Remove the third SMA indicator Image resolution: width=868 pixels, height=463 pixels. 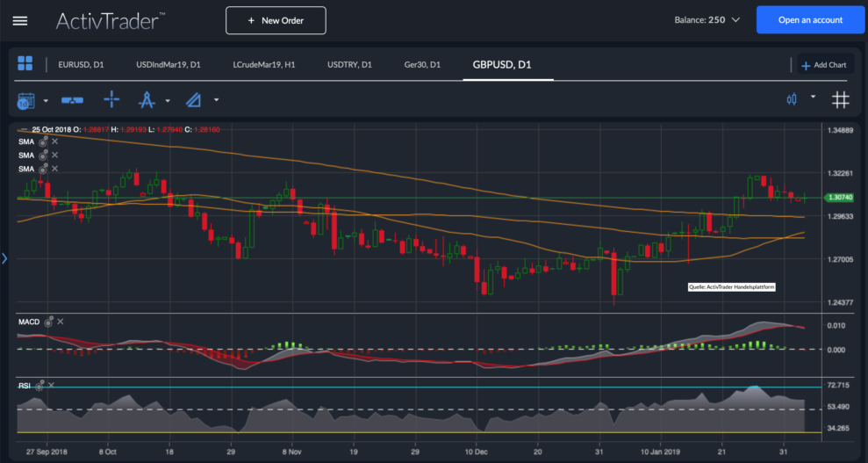(x=54, y=169)
